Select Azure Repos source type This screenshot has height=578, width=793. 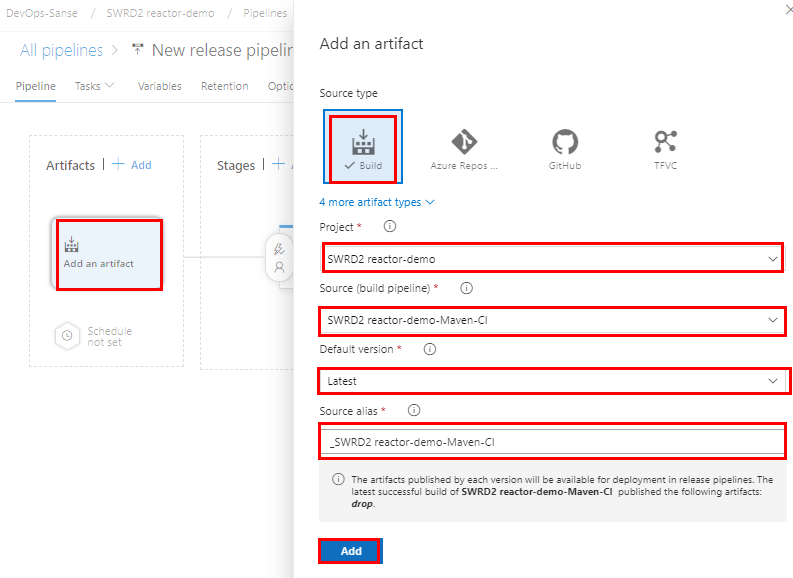point(464,149)
